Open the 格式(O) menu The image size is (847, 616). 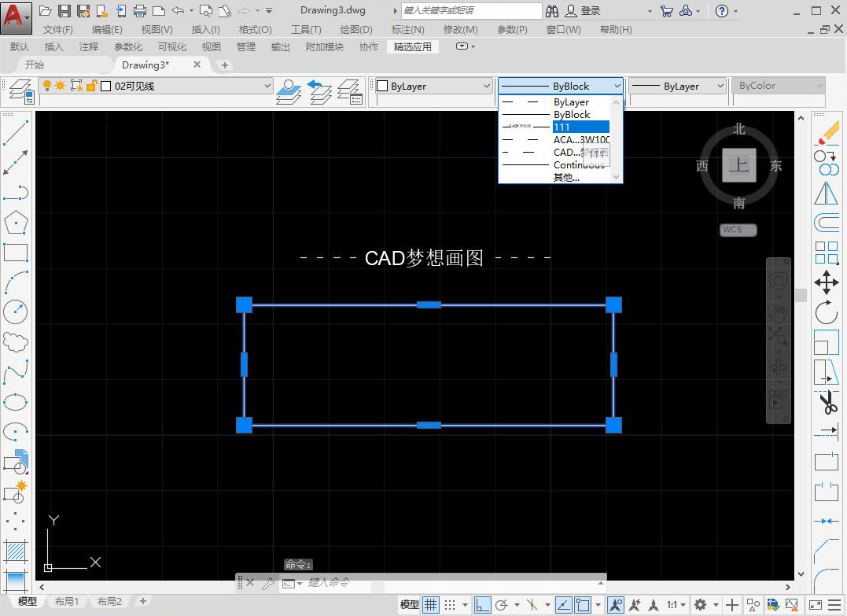click(255, 30)
